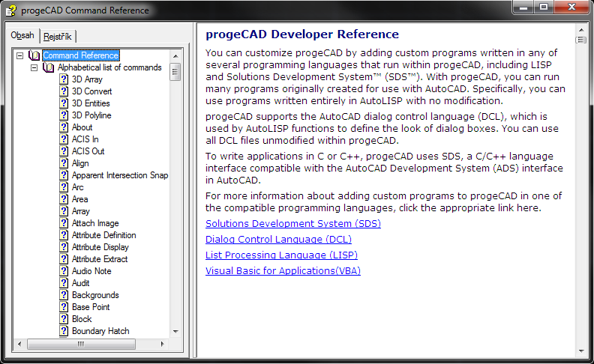
Task: Open the List Processing Language (LISP) link
Action: (281, 255)
